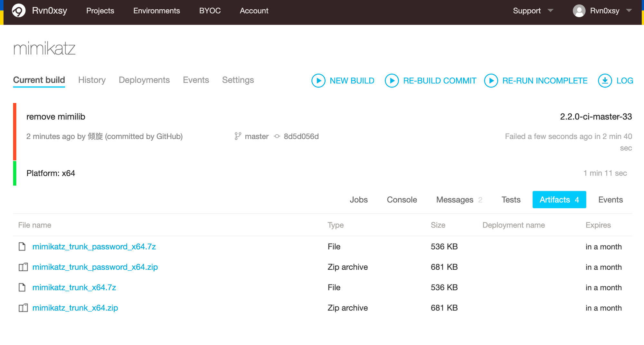Screen dimensions: 644x345
Task: Click the RE-RUN INCOMPLETE play icon
Action: point(491,80)
